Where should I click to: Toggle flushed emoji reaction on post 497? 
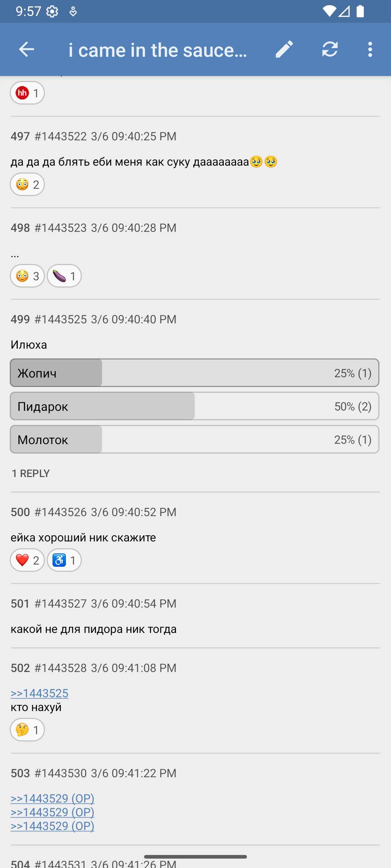[x=28, y=184]
